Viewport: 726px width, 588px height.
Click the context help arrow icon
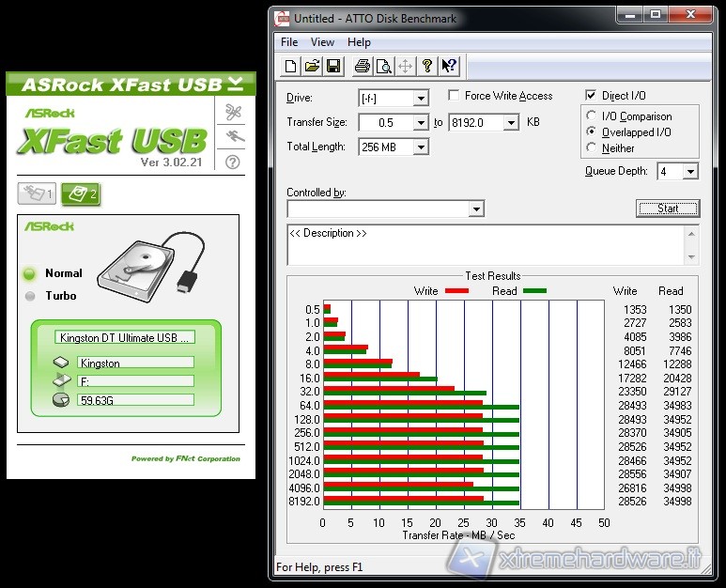[x=449, y=66]
